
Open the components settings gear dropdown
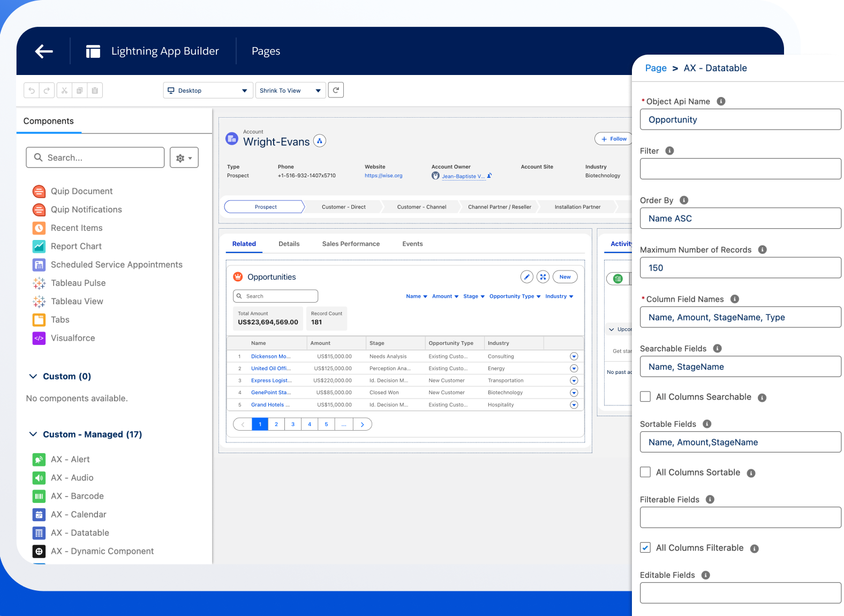click(184, 157)
